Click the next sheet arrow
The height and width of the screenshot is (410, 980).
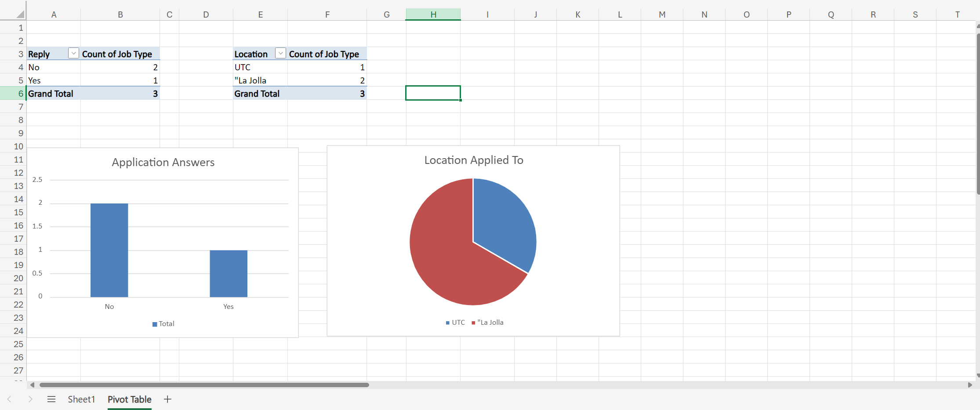(x=30, y=399)
